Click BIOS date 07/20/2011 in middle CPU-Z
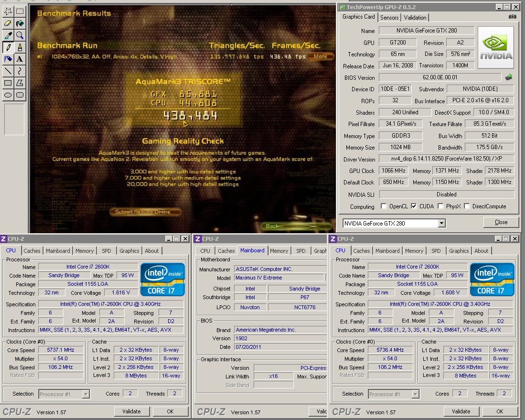 click(x=280, y=347)
